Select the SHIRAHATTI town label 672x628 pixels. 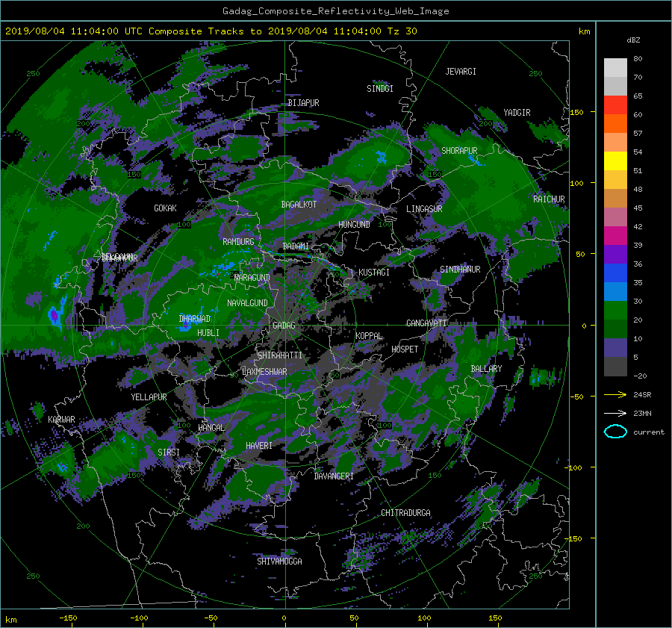pos(280,355)
